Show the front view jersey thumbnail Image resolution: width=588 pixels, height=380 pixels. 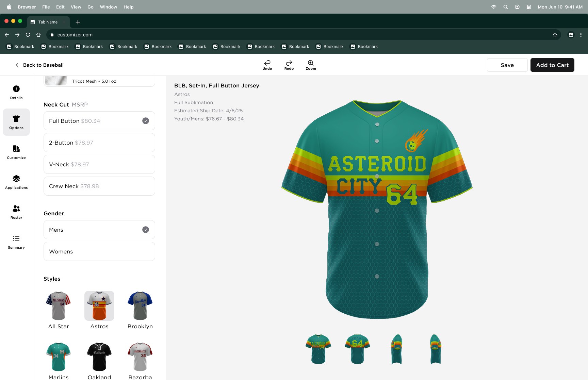318,349
